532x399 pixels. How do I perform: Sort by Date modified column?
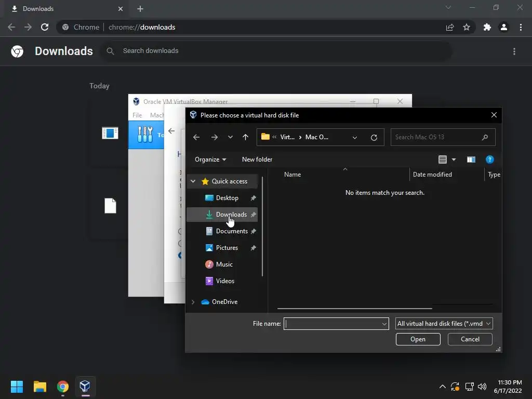(x=432, y=175)
